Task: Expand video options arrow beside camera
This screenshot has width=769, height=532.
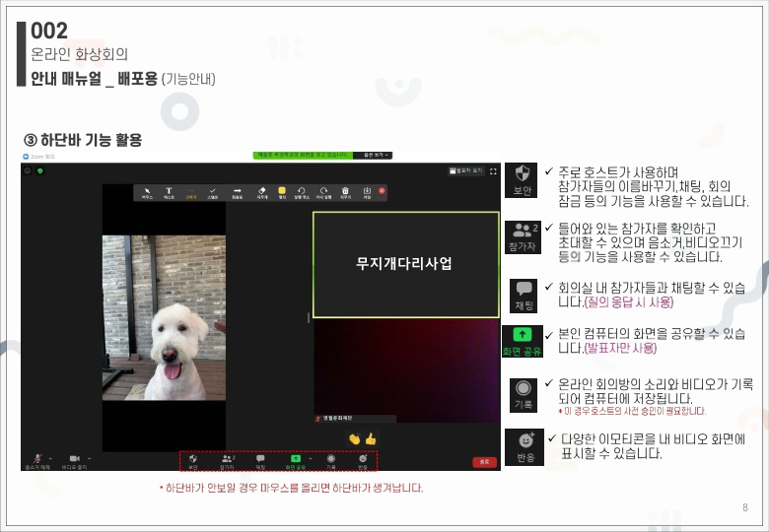Action: (x=89, y=457)
